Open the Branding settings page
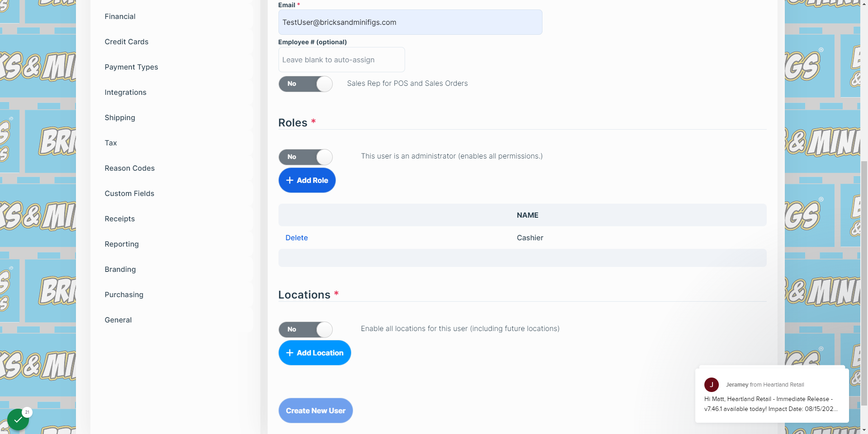Screen dimensions: 868x434 click(x=120, y=269)
